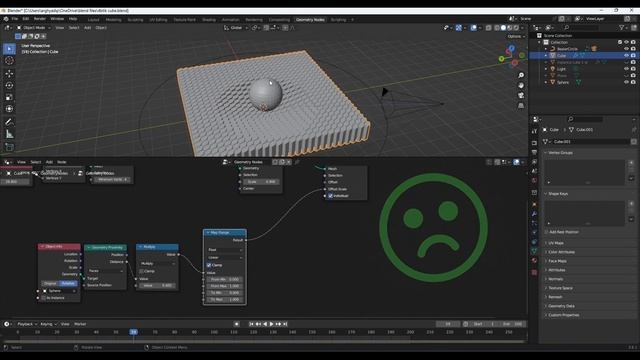Hide Sphere via its eye icon in outliner

(626, 82)
